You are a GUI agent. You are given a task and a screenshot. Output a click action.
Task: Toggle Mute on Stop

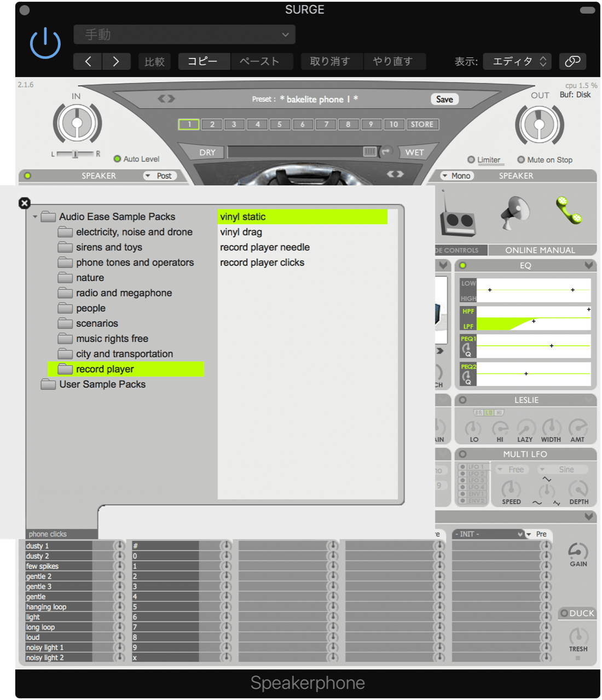click(x=521, y=160)
